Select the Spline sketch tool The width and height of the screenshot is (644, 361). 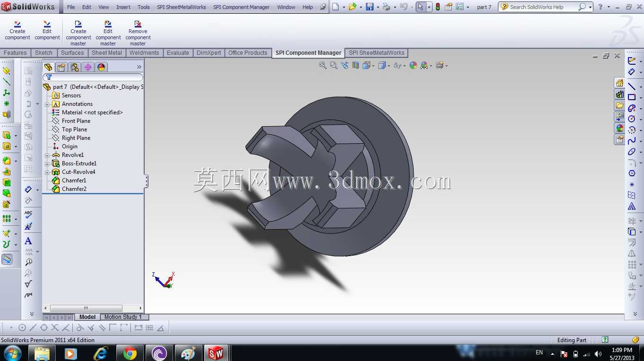632,141
